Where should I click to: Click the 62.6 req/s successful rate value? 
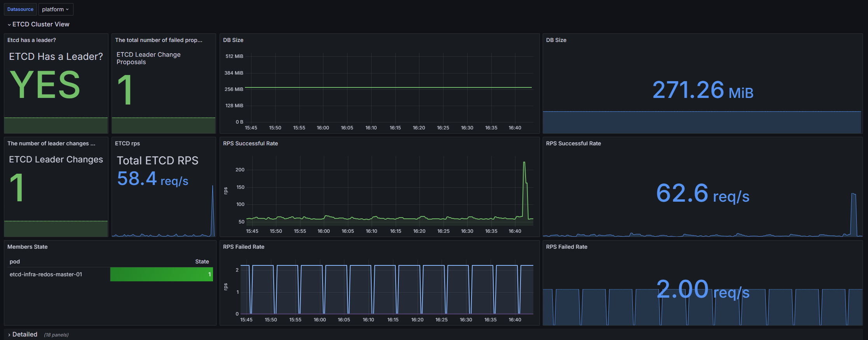tap(702, 193)
